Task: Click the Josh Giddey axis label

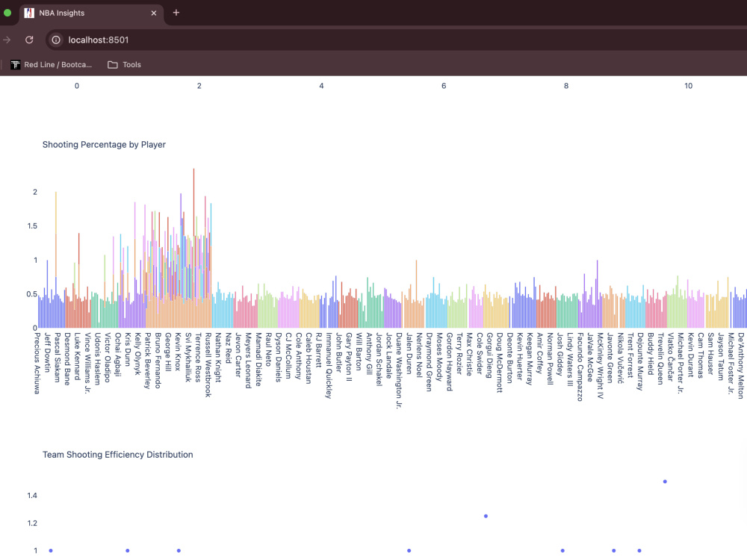Action: coord(560,354)
